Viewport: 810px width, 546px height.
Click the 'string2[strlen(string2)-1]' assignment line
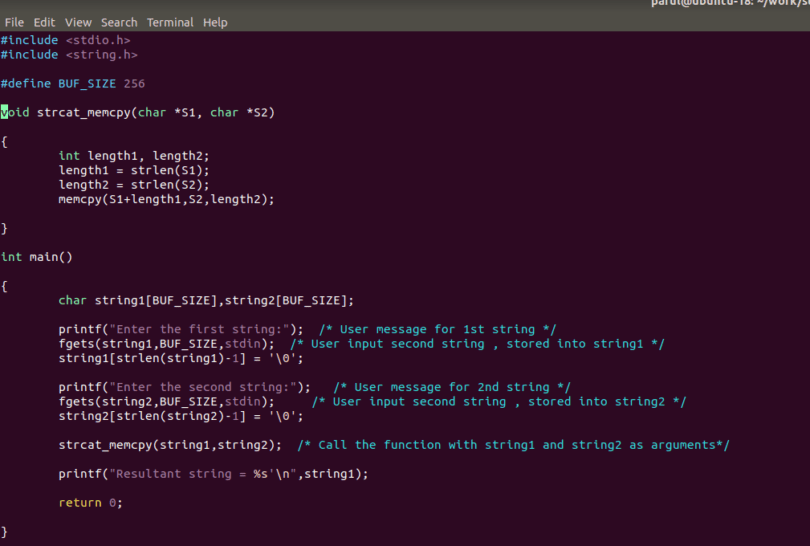181,416
